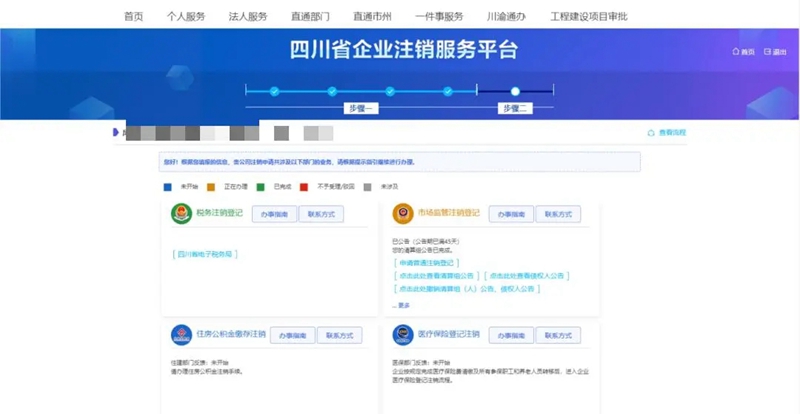The image size is (800, 414).
Task: Click the medical insurance logo icon beside 医疗保险登记注销
Action: 403,335
